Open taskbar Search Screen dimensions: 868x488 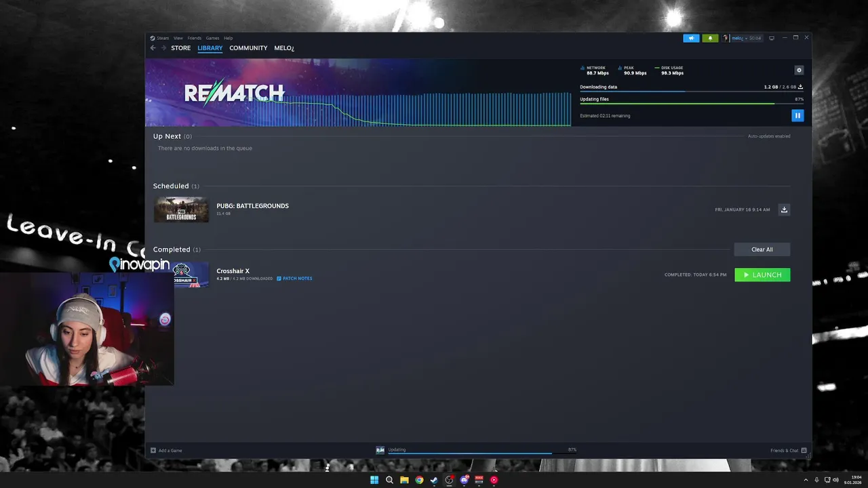[389, 480]
